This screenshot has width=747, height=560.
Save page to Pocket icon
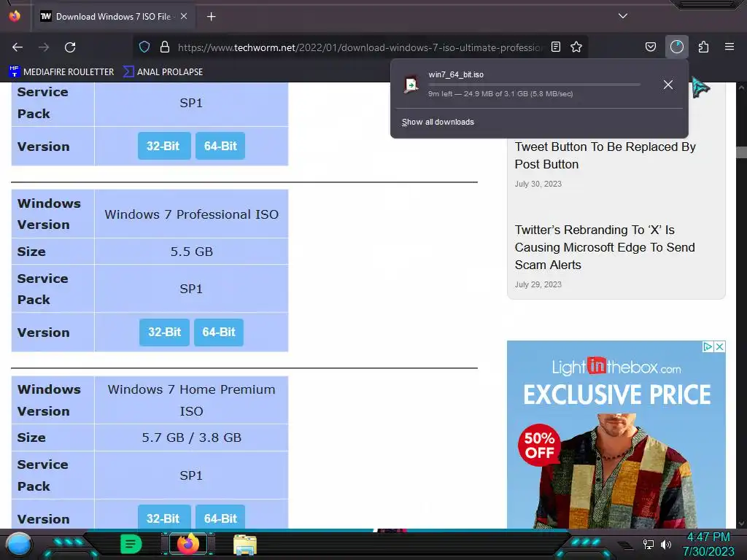click(650, 47)
